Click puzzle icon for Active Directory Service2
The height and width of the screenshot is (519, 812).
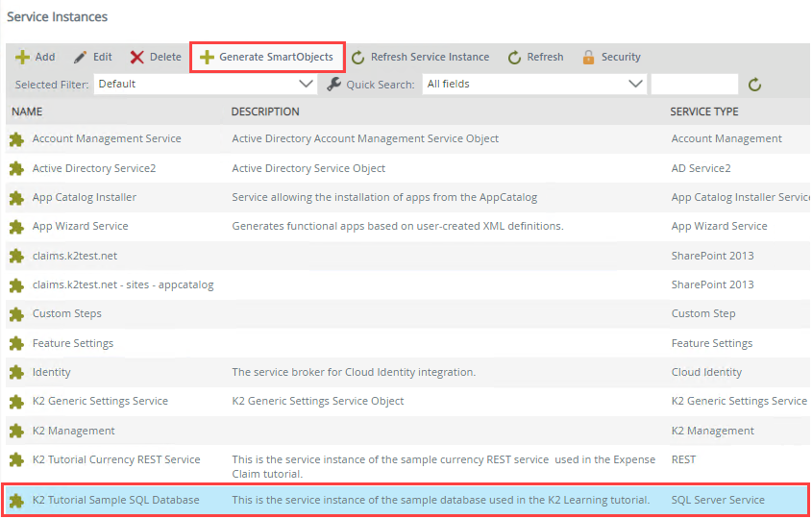16,169
